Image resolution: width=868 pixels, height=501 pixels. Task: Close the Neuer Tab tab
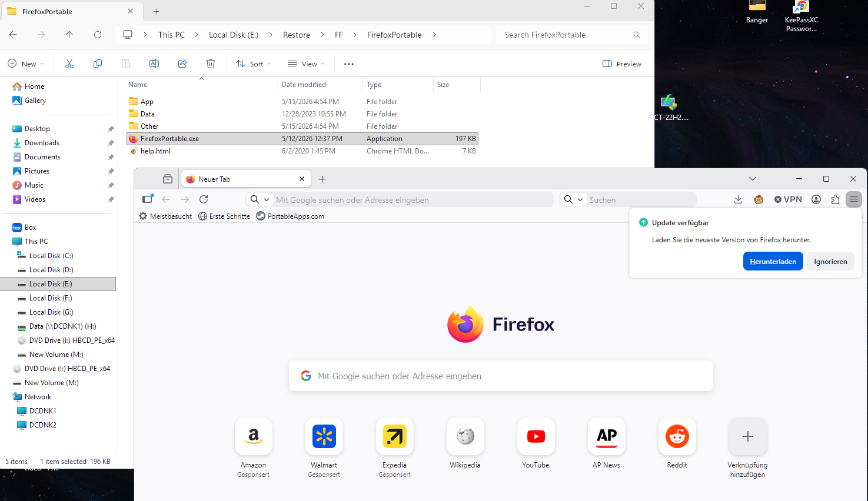pos(302,179)
